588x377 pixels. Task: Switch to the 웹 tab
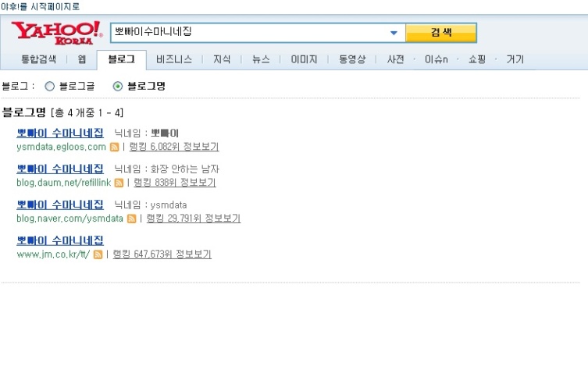click(82, 59)
